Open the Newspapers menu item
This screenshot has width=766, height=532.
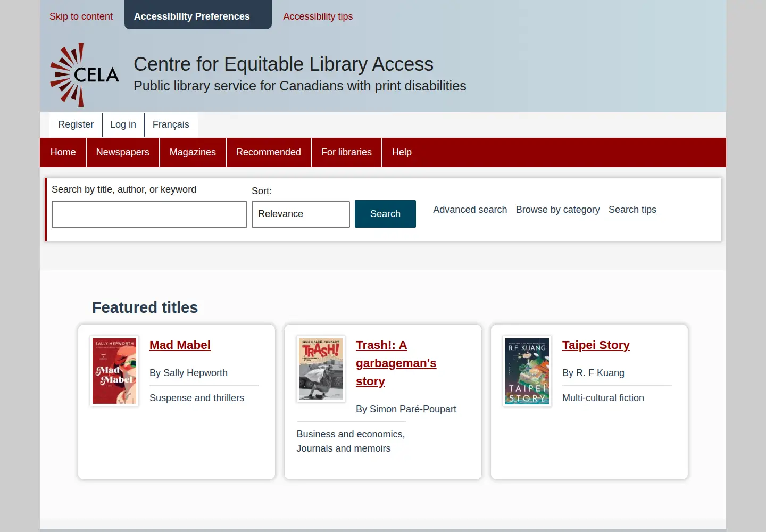click(123, 152)
